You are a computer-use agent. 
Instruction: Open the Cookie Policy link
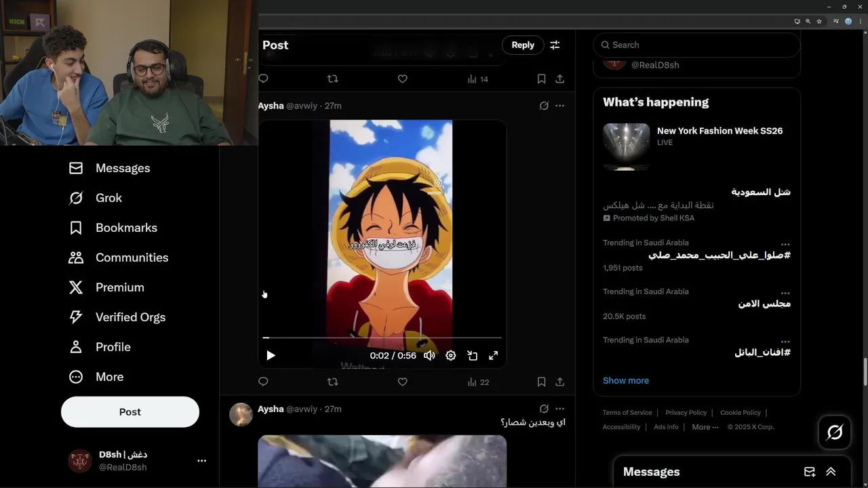point(740,412)
